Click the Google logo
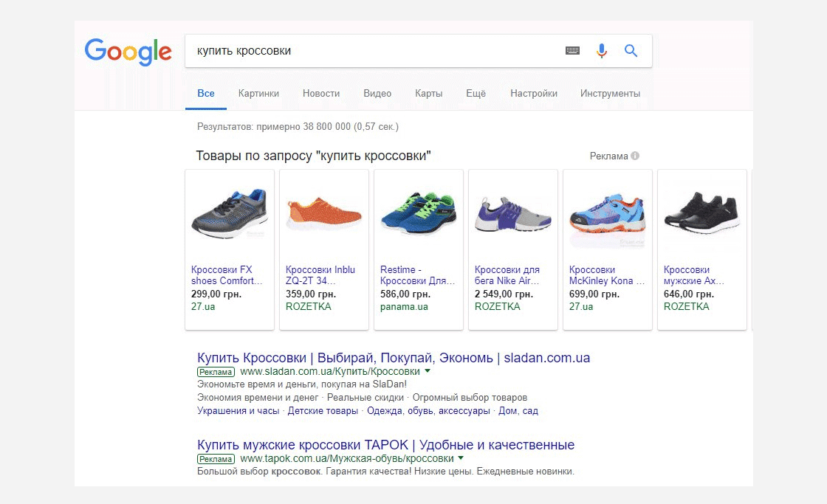 (x=128, y=52)
